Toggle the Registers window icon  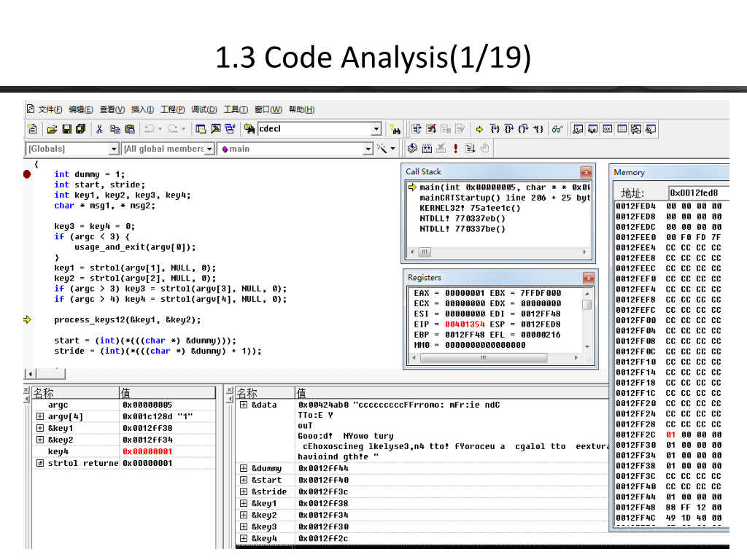pyautogui.click(x=608, y=129)
